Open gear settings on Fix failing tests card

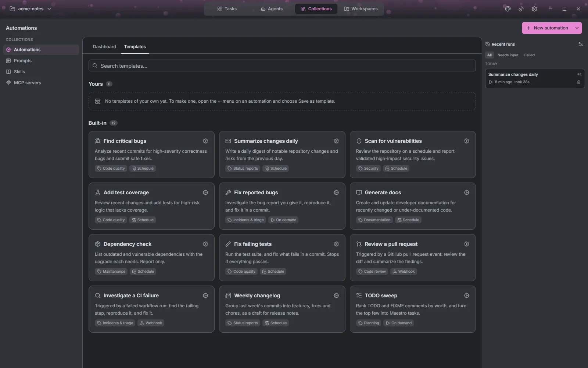[336, 244]
